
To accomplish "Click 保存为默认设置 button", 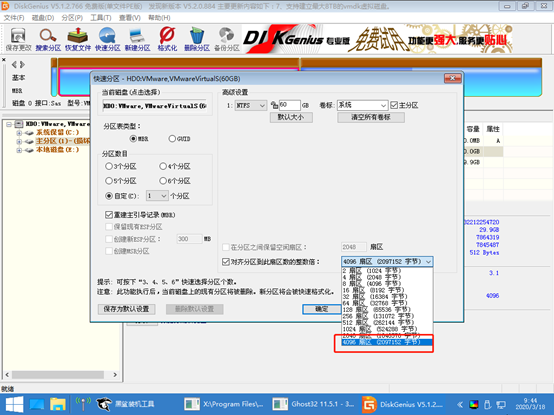I will click(126, 309).
